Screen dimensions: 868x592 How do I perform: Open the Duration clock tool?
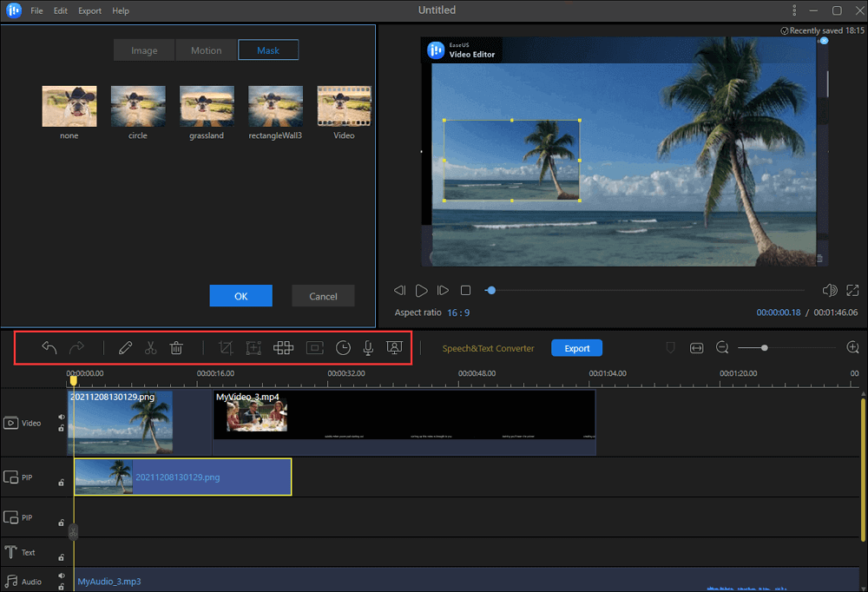344,348
